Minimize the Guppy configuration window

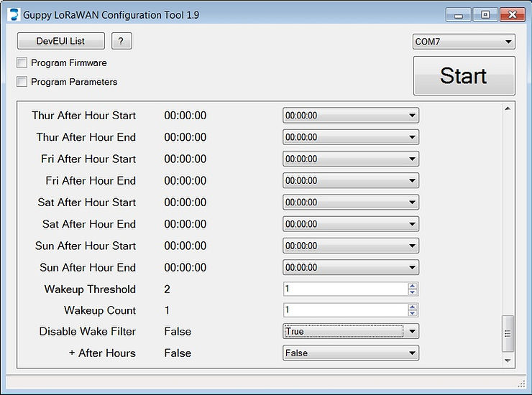pos(459,15)
